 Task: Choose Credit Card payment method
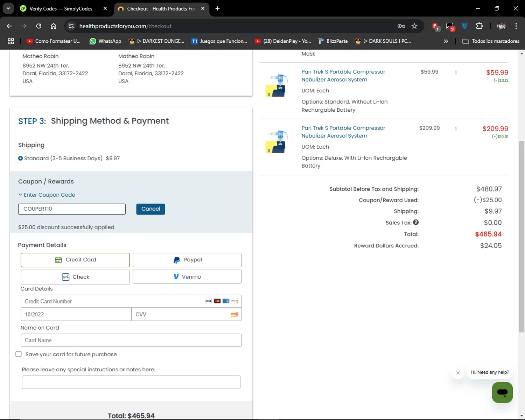point(75,260)
